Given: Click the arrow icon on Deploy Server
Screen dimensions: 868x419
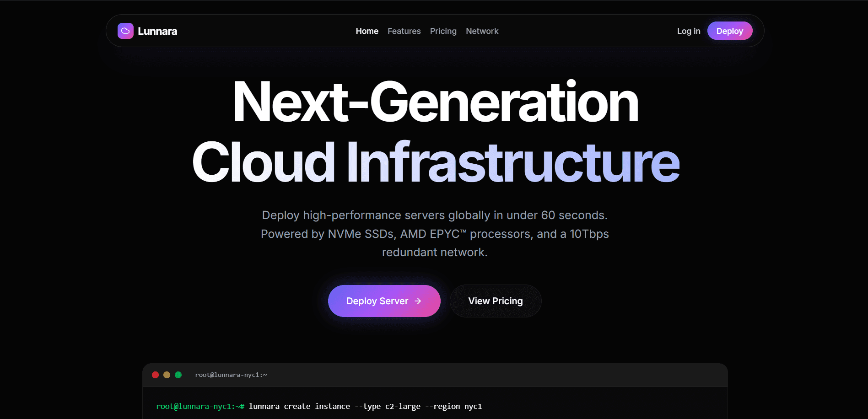Looking at the screenshot, I should tap(418, 301).
